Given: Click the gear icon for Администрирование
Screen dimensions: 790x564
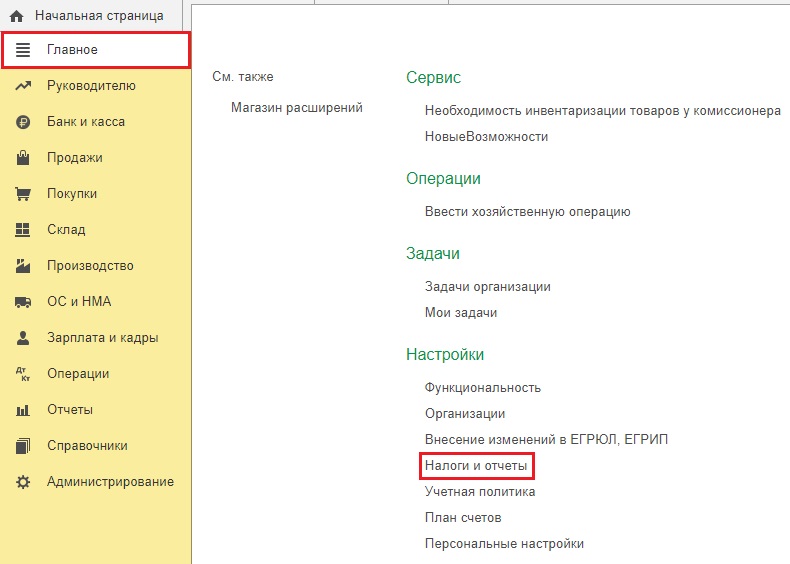Looking at the screenshot, I should click(x=23, y=482).
